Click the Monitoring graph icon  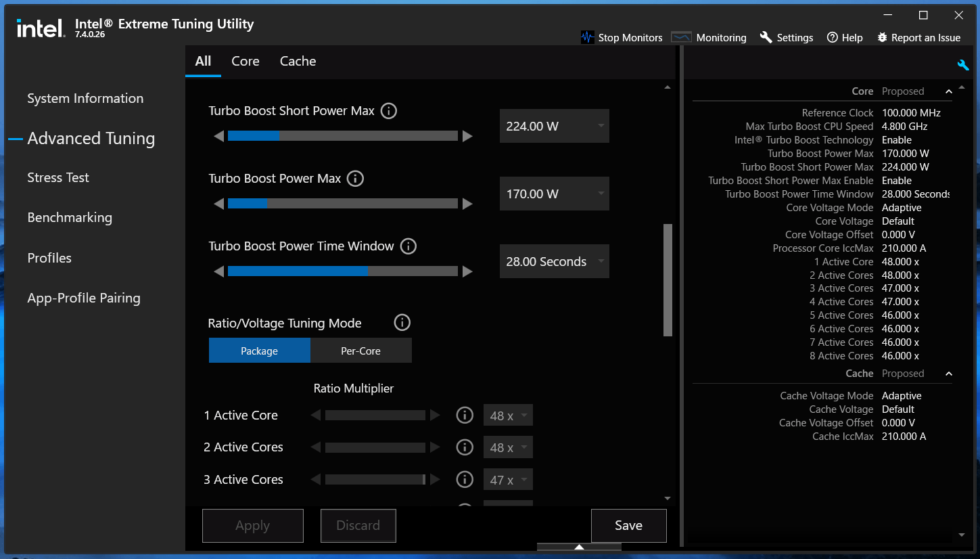(x=681, y=37)
